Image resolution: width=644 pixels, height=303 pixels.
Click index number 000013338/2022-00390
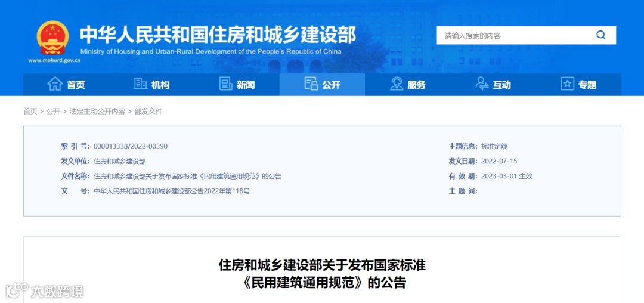point(131,146)
